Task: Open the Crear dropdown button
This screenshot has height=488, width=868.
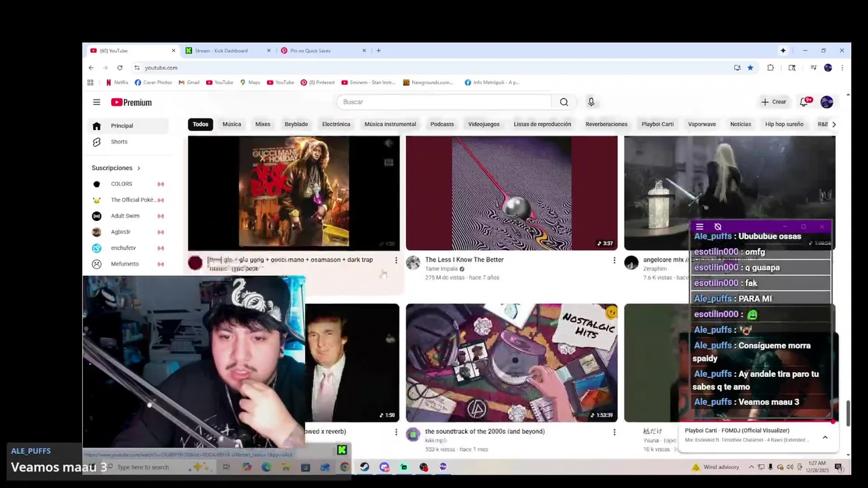Action: (773, 102)
